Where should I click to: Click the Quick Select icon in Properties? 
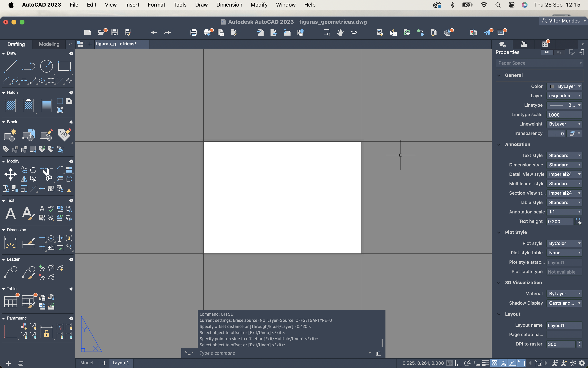pos(572,52)
